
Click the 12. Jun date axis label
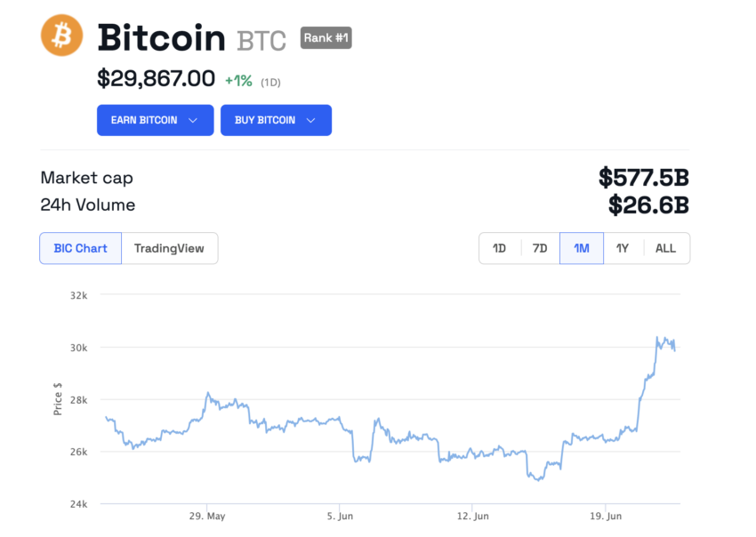[x=472, y=516]
